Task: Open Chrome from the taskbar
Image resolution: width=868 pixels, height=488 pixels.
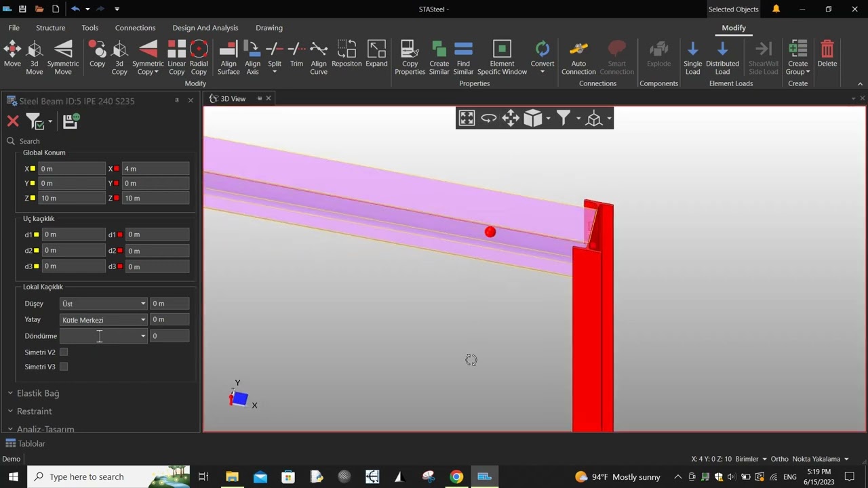Action: pos(456,476)
